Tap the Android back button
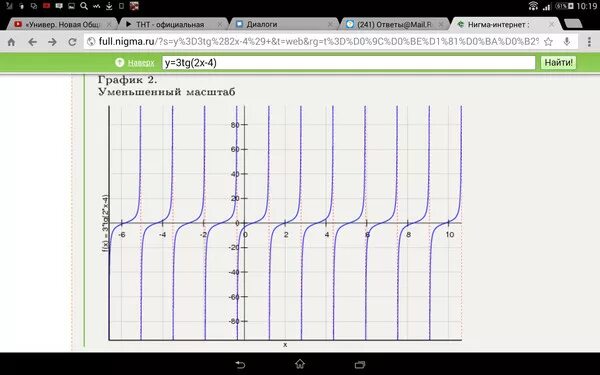This screenshot has height=375, width=600. 240,364
